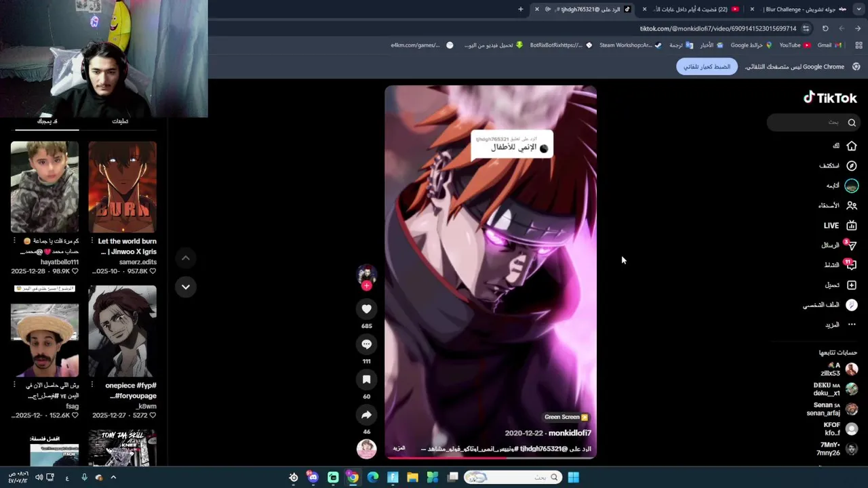868x488 pixels.
Task: Open the video comments bubble icon
Action: click(x=366, y=344)
